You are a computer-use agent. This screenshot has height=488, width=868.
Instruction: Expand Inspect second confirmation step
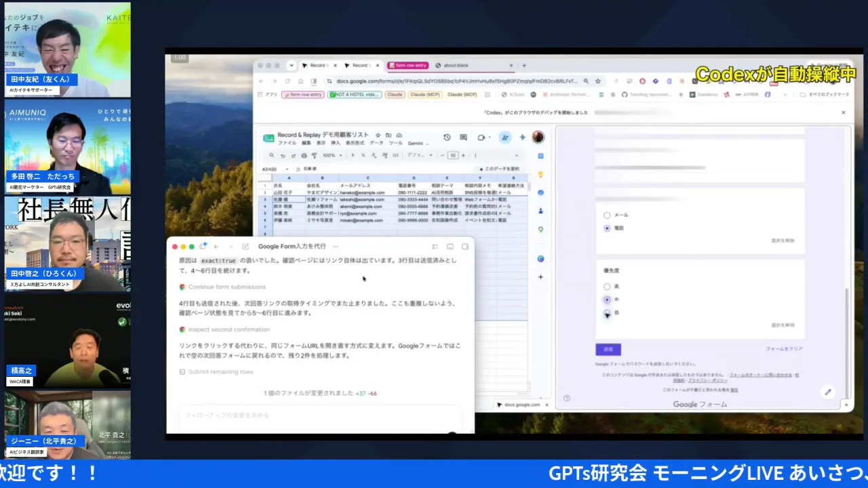point(229,329)
